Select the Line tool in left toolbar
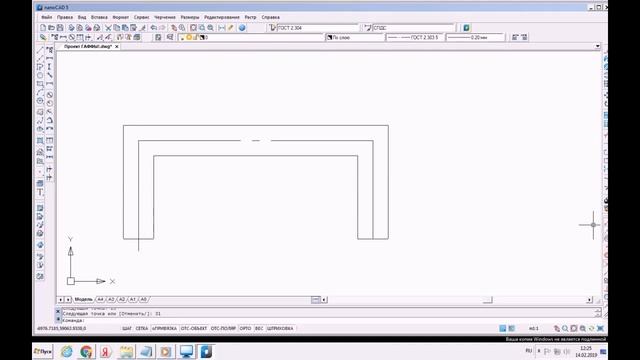Viewport: 640px width, 360px height. [x=40, y=50]
